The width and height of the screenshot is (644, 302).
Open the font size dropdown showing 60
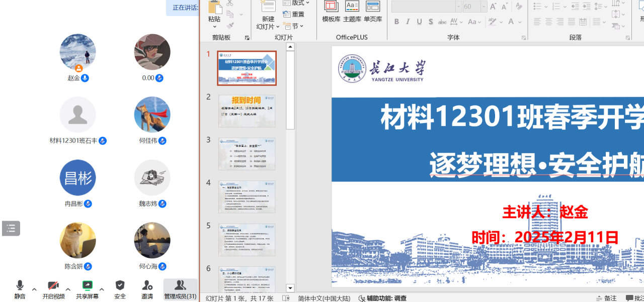[x=484, y=7]
